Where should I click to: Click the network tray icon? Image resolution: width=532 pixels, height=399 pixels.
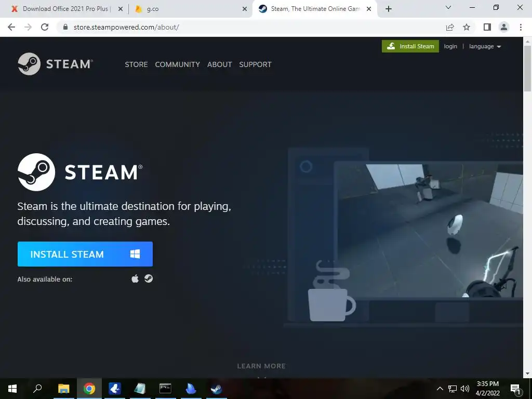[x=453, y=389]
